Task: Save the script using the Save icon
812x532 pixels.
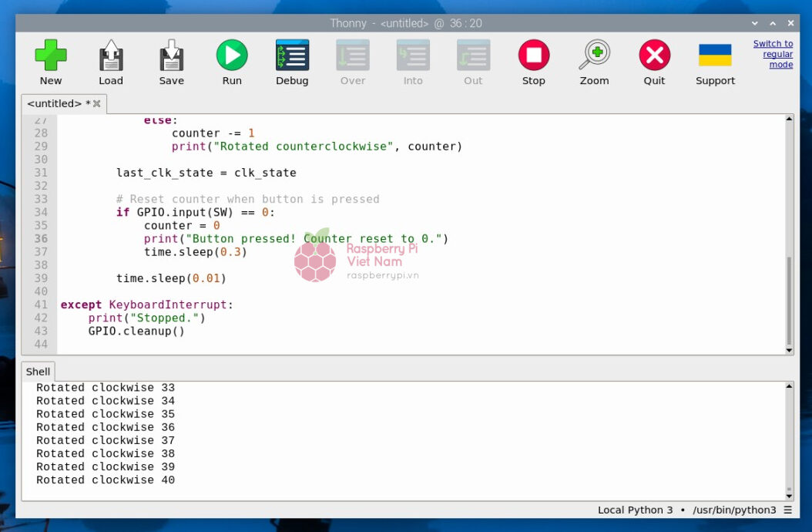Action: [x=171, y=56]
